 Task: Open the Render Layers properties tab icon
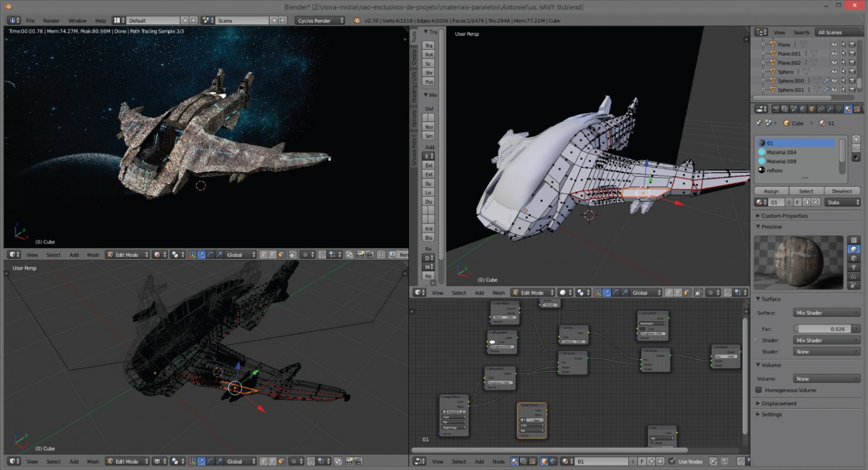pos(784,109)
